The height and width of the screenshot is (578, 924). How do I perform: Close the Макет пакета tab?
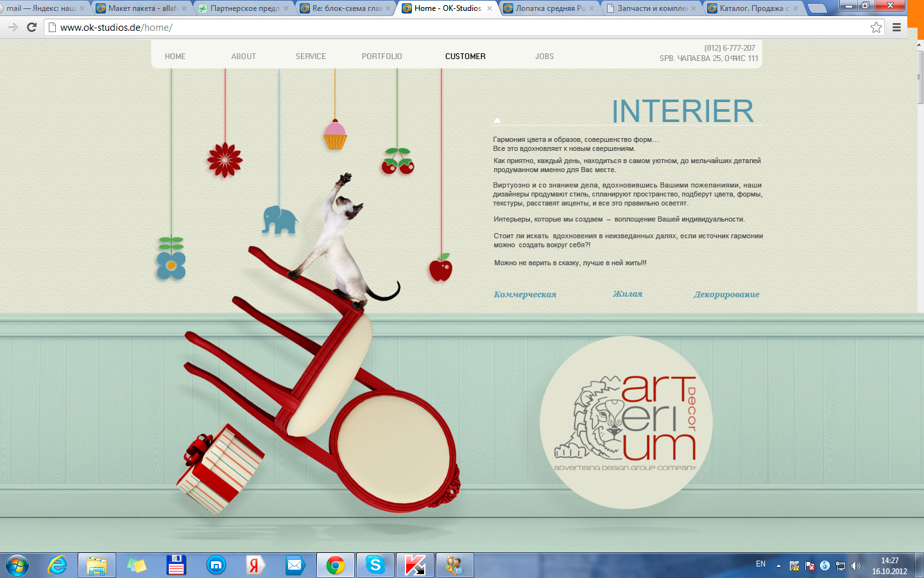pos(184,8)
